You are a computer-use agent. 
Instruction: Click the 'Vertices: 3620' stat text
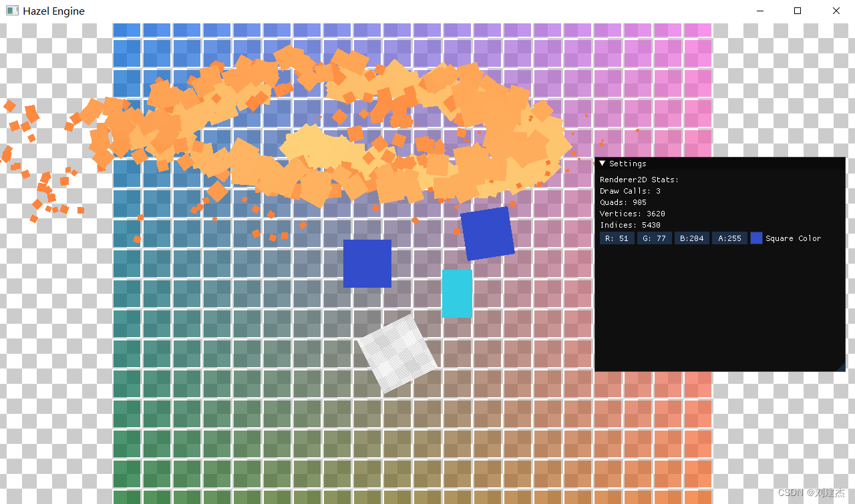(633, 214)
